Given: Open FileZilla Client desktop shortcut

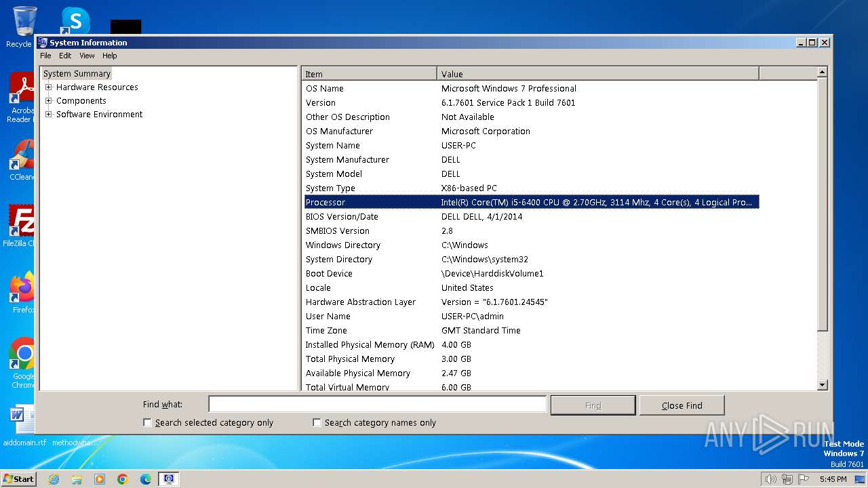Looking at the screenshot, I should (x=20, y=226).
